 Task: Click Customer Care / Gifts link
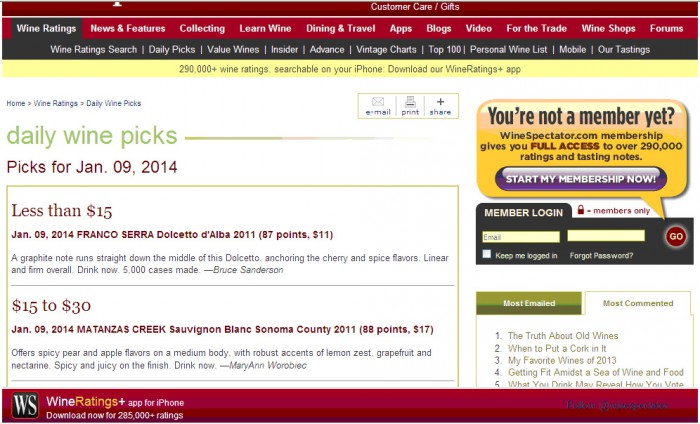tap(415, 7)
